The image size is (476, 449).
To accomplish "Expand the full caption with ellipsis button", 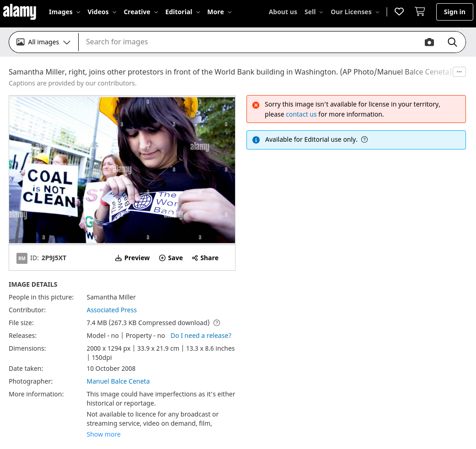I will [x=459, y=72].
